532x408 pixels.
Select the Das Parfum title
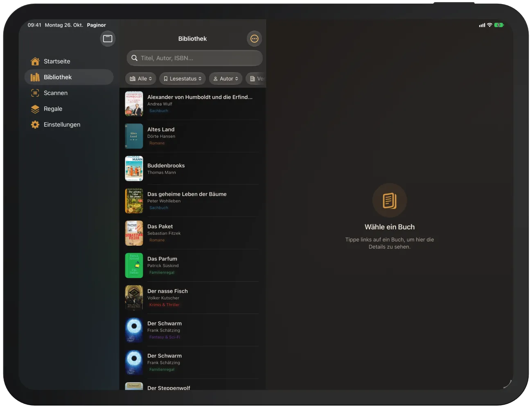coord(162,259)
